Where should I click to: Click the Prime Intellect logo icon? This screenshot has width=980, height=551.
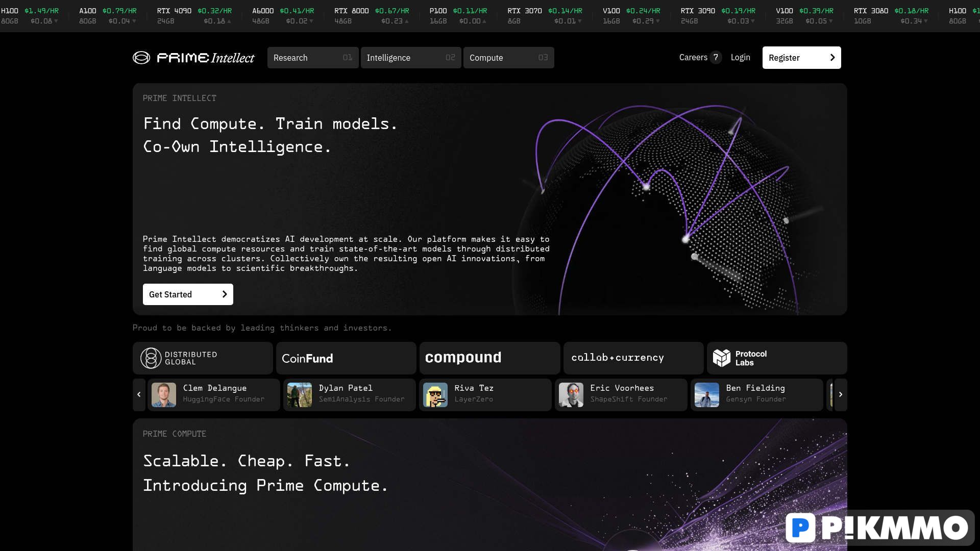[141, 58]
